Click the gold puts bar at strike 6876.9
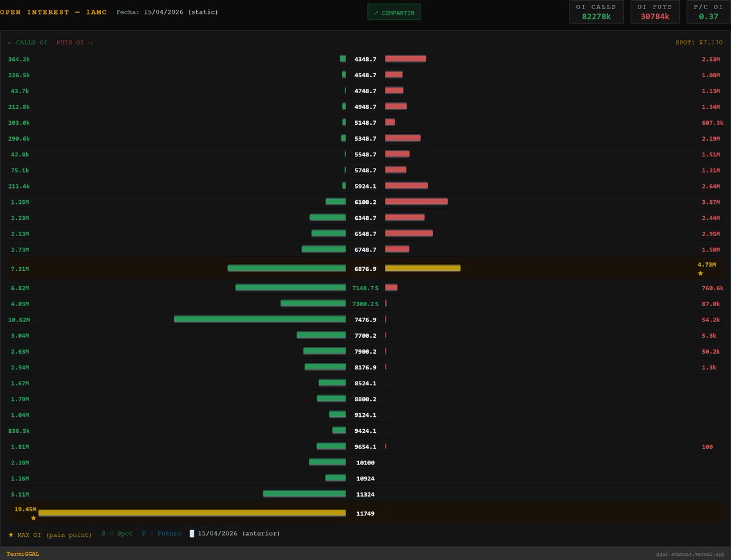The height and width of the screenshot is (560, 731). [x=423, y=268]
